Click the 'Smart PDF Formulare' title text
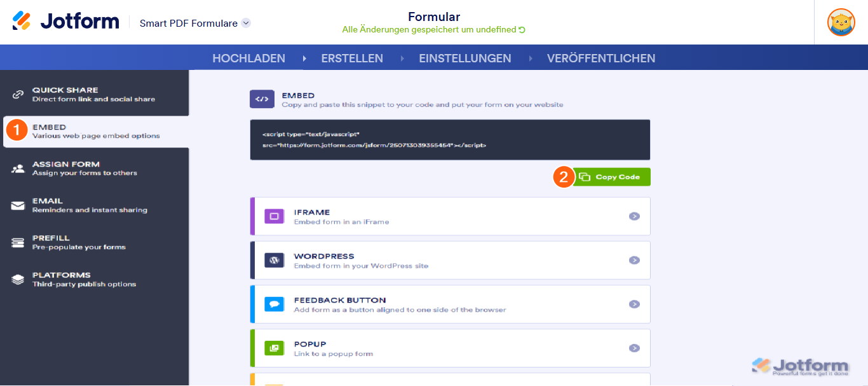This screenshot has height=386, width=868. click(x=189, y=24)
